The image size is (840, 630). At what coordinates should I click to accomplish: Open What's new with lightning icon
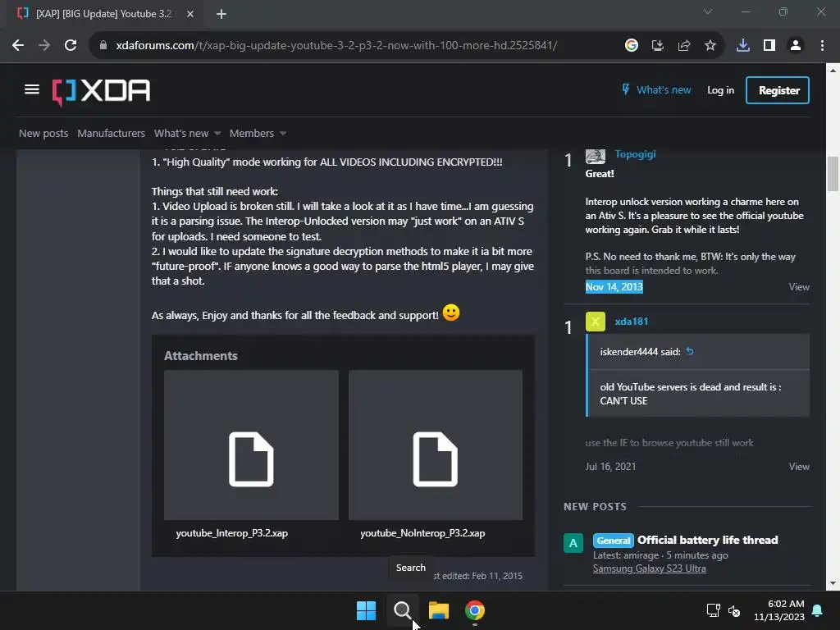[656, 90]
